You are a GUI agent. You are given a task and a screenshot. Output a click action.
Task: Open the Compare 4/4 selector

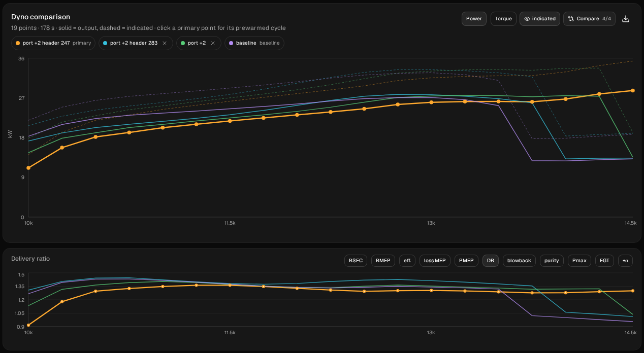pos(590,19)
